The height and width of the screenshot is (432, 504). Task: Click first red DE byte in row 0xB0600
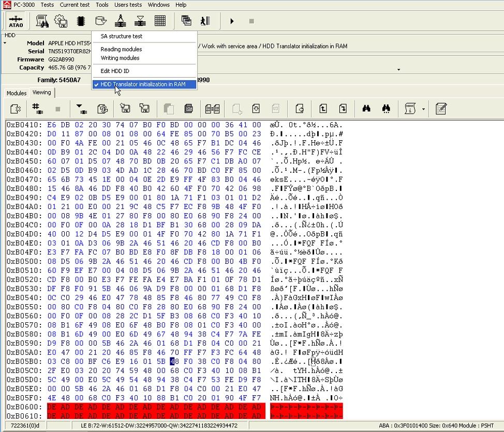click(x=52, y=407)
